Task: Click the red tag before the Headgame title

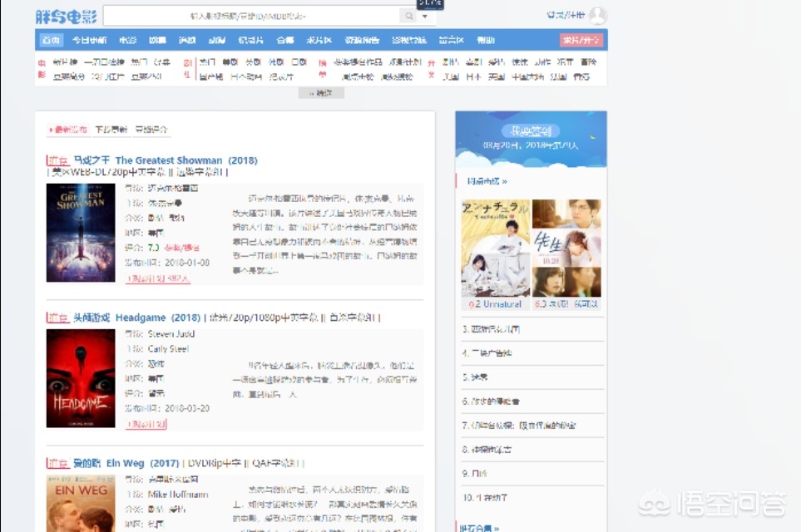Action: [x=57, y=318]
